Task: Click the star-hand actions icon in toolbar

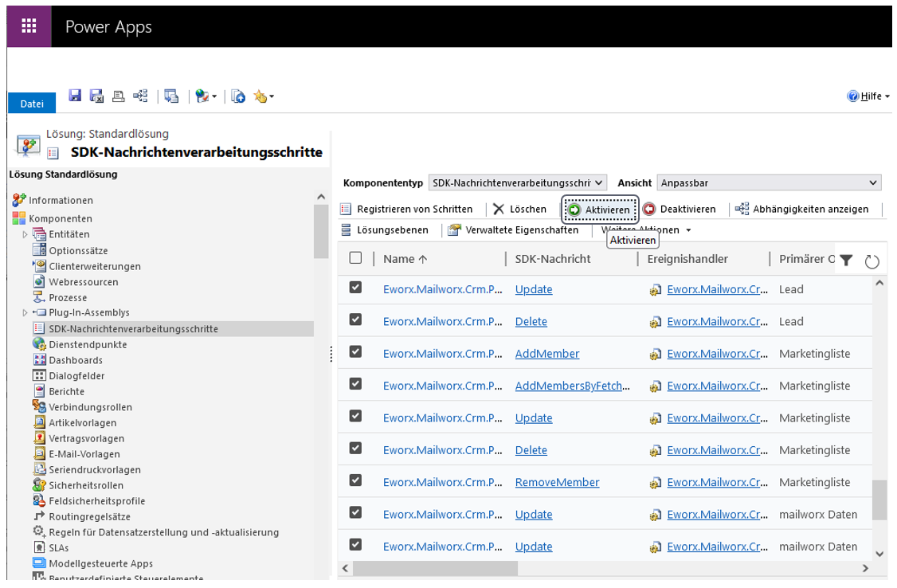Action: [x=260, y=96]
